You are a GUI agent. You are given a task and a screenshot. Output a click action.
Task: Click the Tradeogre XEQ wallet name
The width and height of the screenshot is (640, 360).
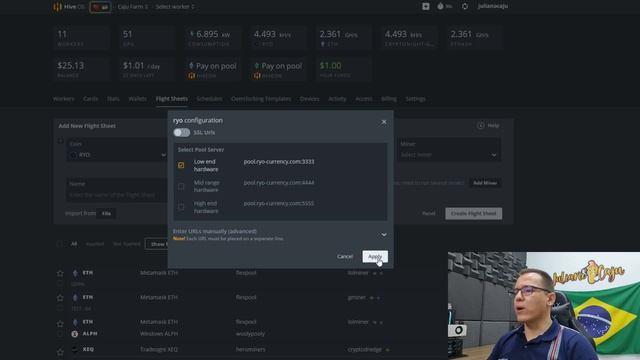pos(159,349)
